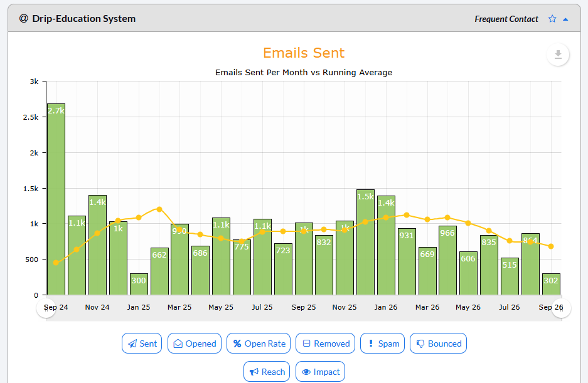Show the Sent emails chart
588x383 pixels.
pos(142,344)
